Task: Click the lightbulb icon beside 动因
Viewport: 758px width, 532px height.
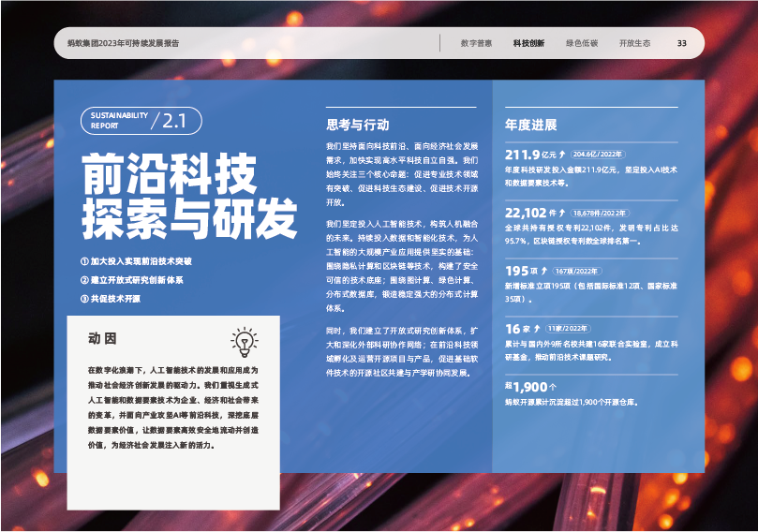Action: coord(244,343)
